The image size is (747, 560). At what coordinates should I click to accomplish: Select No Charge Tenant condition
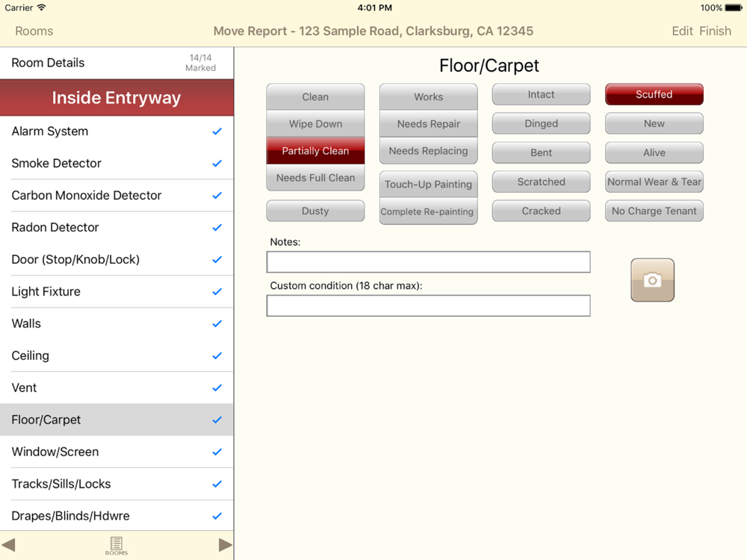(x=654, y=211)
